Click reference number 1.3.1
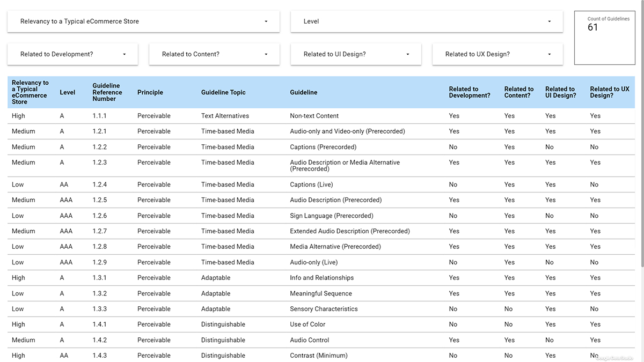Viewport: 644px width, 362px height. 99,278
